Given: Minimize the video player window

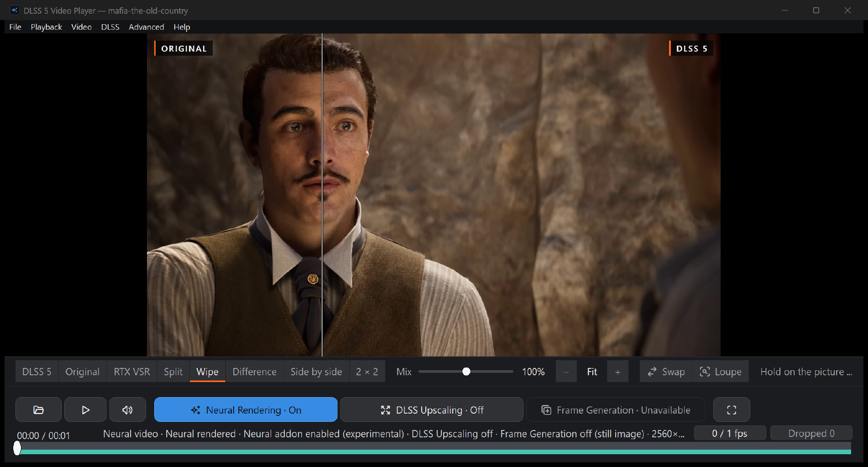Looking at the screenshot, I should click(x=785, y=10).
